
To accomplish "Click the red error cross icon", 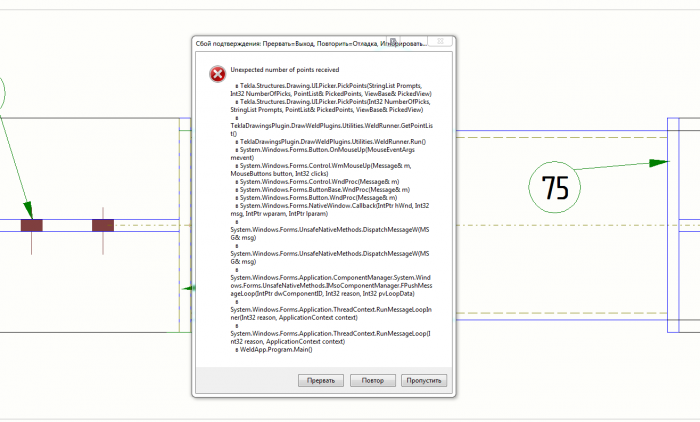I will (218, 74).
